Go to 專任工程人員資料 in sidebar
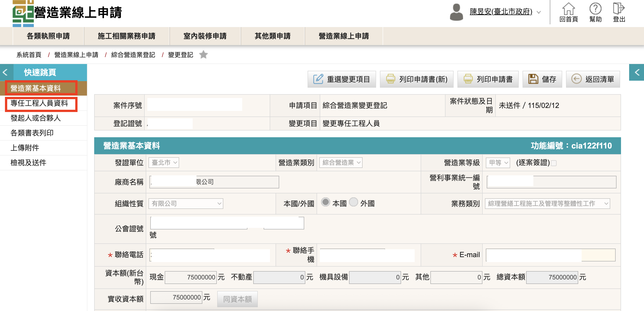 39,103
